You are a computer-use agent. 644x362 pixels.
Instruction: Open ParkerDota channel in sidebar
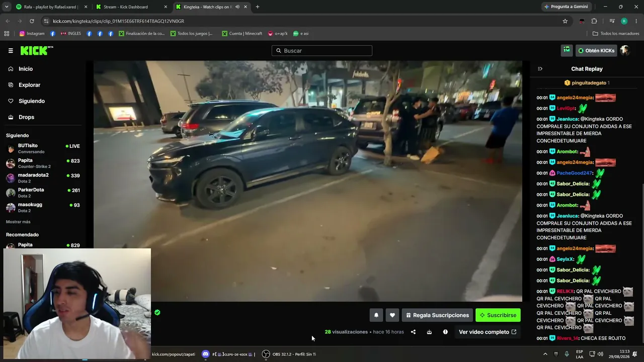point(43,193)
